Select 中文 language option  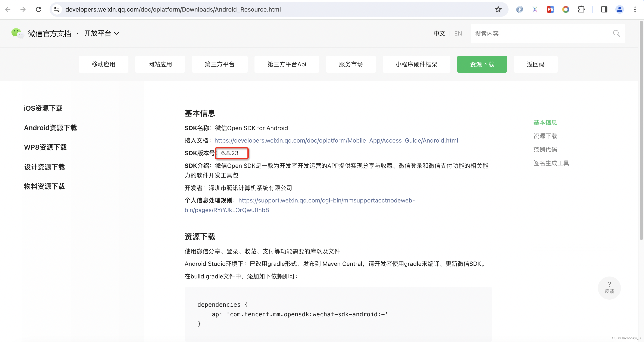[x=439, y=34]
